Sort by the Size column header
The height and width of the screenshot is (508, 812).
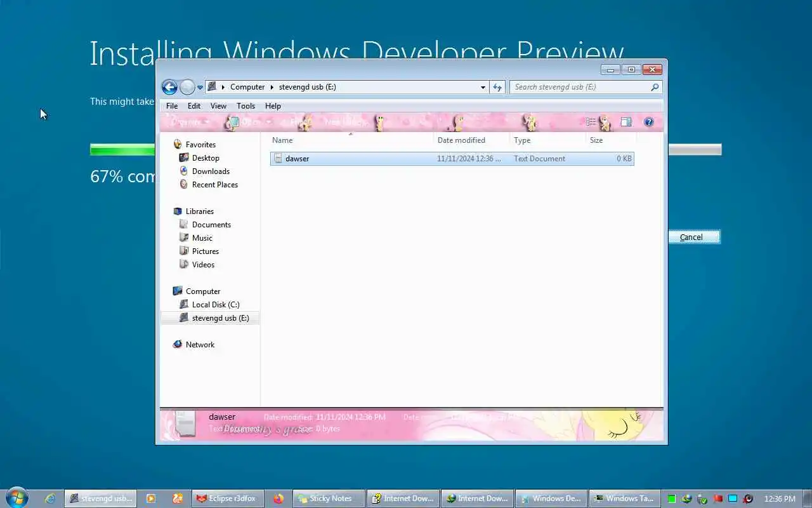[611, 140]
